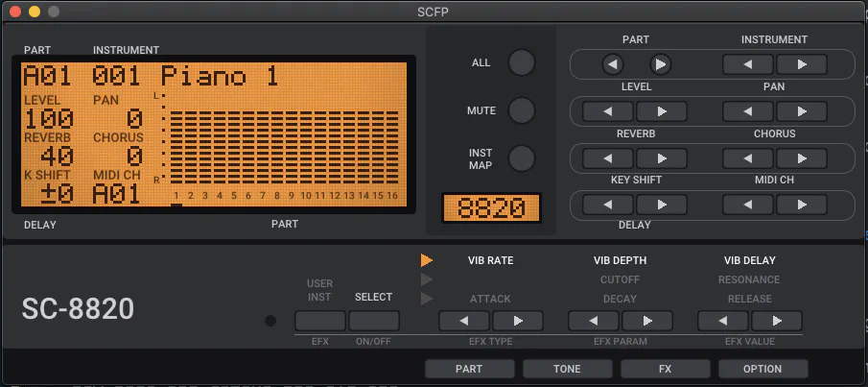Click the third gray row indicator arrow

(x=426, y=299)
